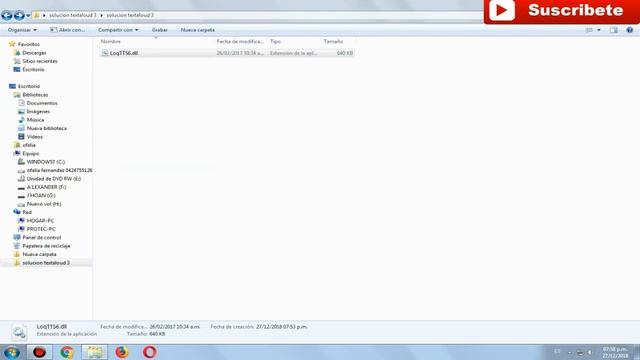Open the 'ofelia fernandez' drive

tap(59, 170)
